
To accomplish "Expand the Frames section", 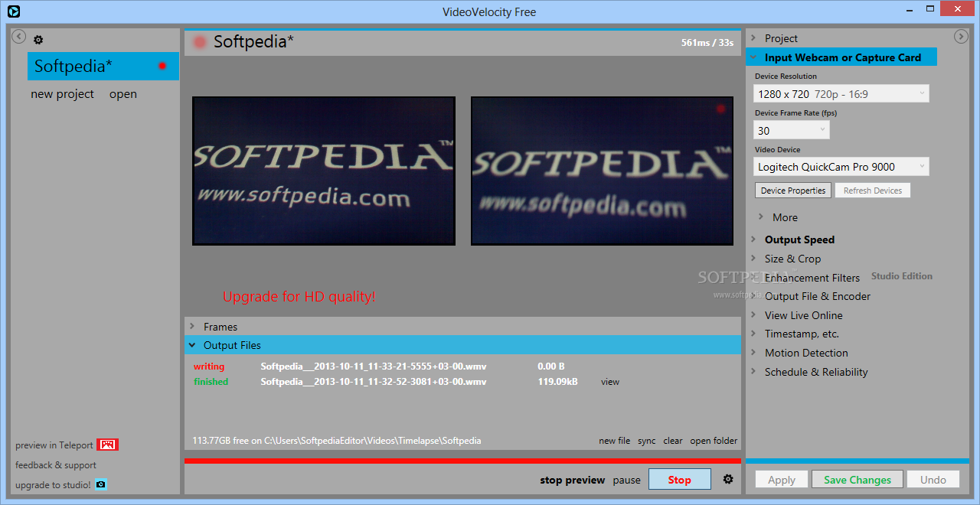I will [x=462, y=327].
